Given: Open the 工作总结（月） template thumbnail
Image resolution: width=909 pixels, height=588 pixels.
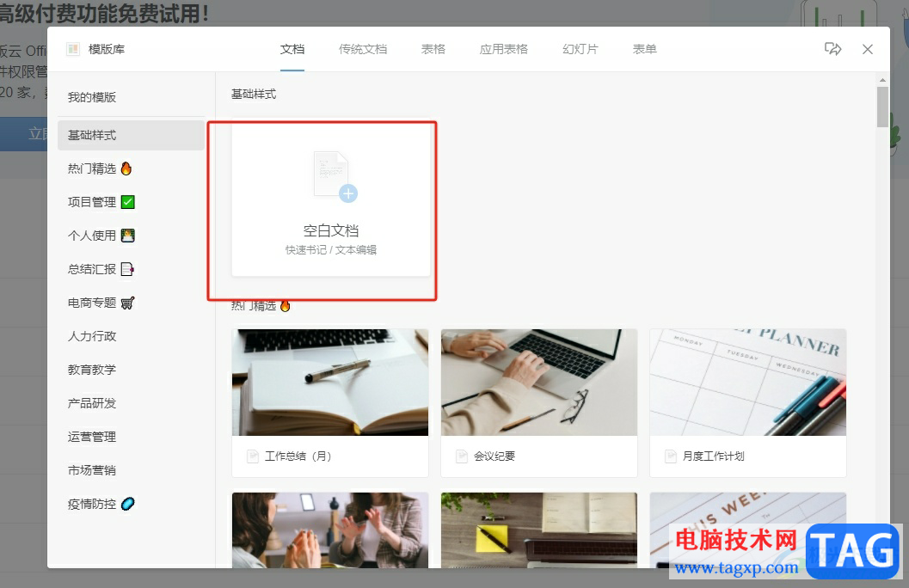Looking at the screenshot, I should coord(330,383).
